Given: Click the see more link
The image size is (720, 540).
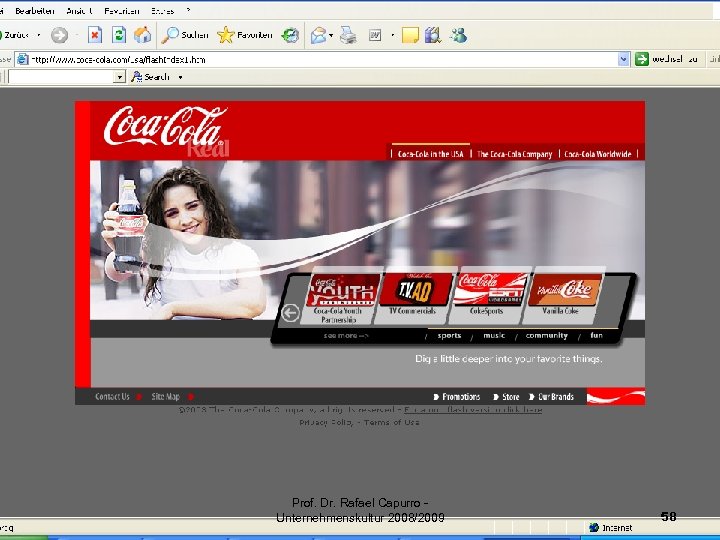Looking at the screenshot, I should (346, 336).
